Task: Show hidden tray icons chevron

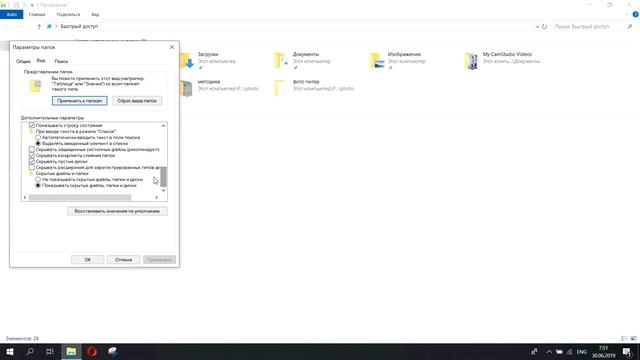Action: click(x=549, y=352)
